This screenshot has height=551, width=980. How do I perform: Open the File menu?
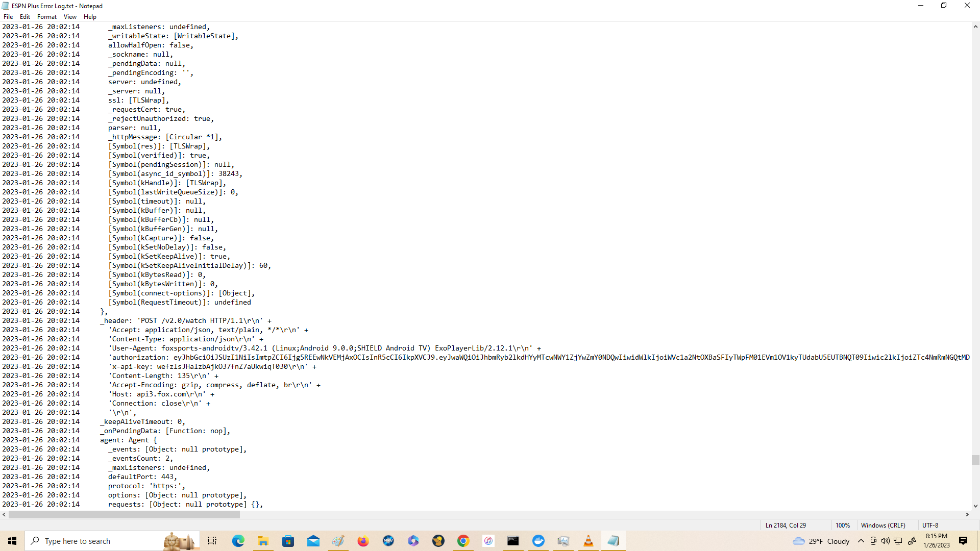[8, 17]
